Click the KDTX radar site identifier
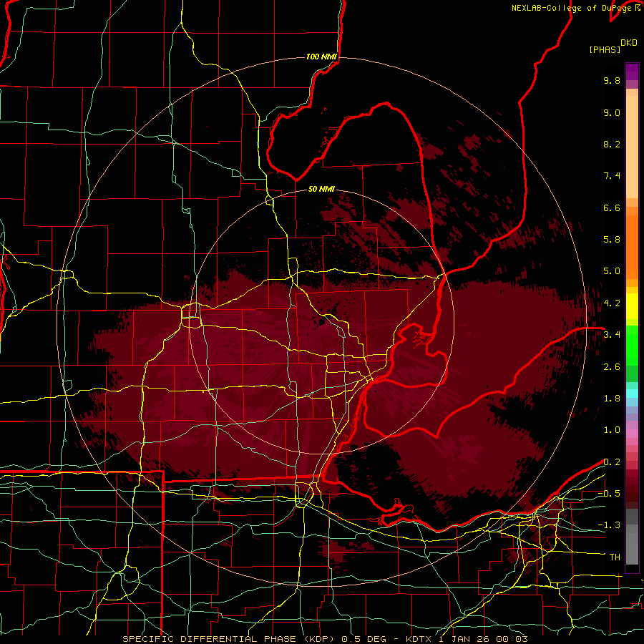644x644 pixels. pos(419,639)
